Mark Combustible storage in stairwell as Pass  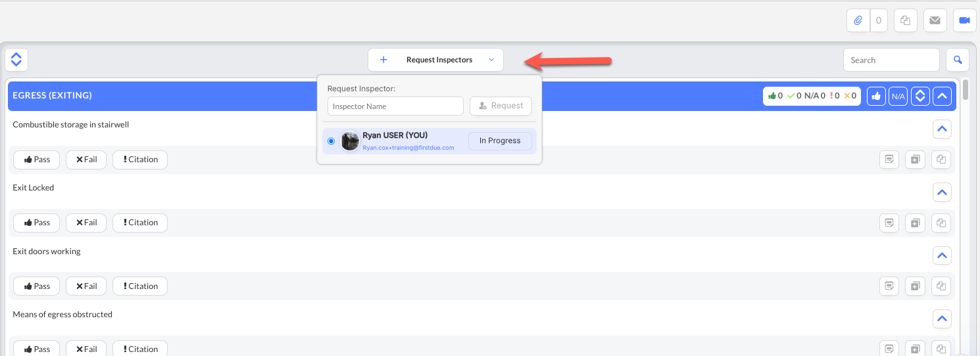pyautogui.click(x=37, y=159)
